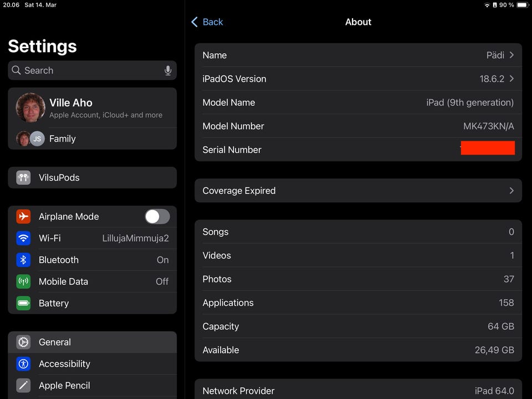Tap the microphone dictation icon in Search
This screenshot has height=399, width=532.
click(168, 70)
